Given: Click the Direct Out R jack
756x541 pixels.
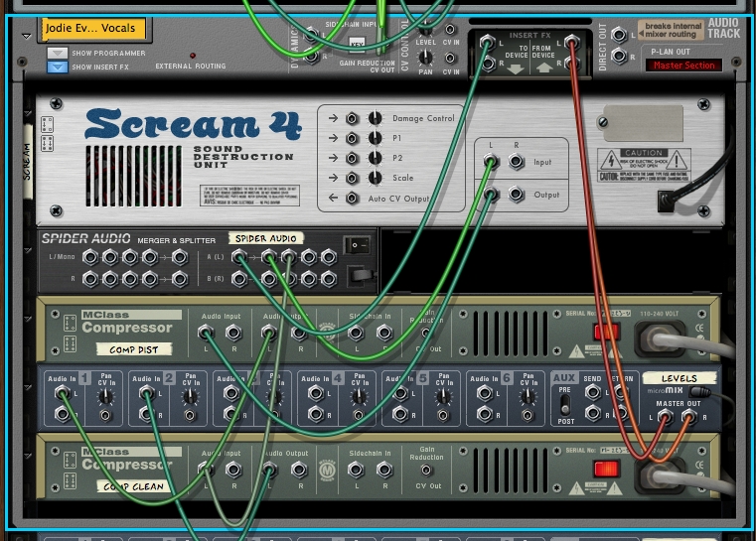Looking at the screenshot, I should (x=619, y=57).
